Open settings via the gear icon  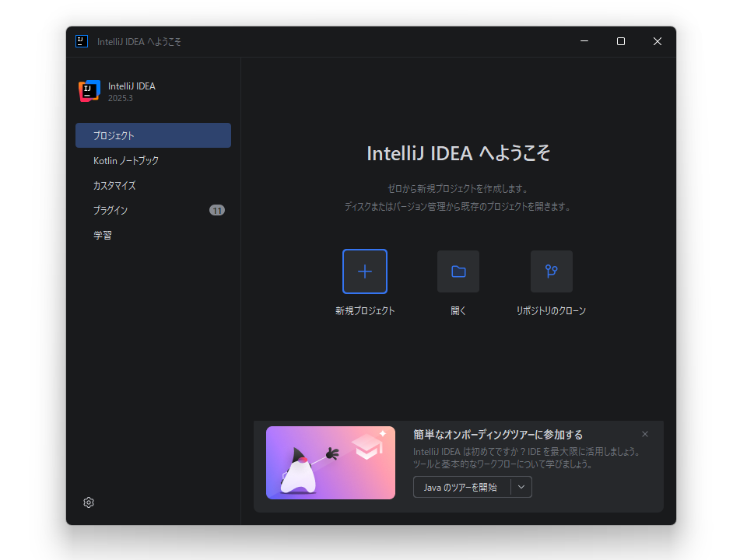89,502
